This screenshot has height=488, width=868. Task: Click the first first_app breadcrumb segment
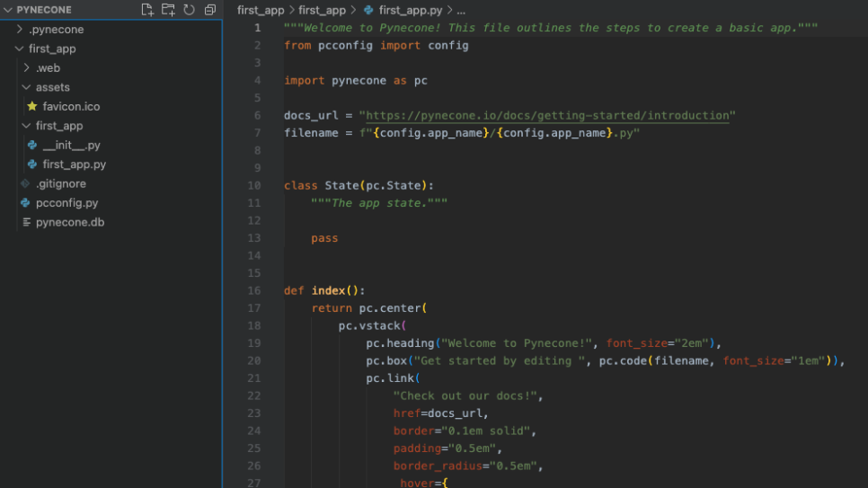261,10
